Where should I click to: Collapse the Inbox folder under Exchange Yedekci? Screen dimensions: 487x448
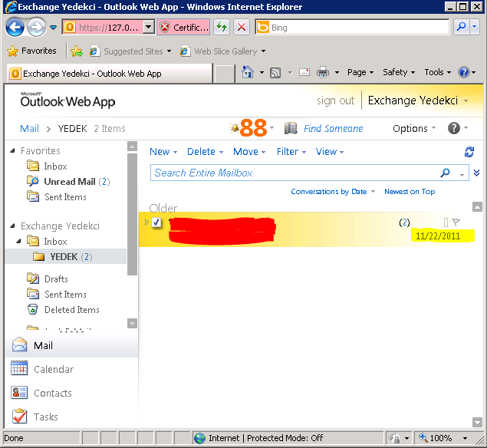click(x=18, y=241)
